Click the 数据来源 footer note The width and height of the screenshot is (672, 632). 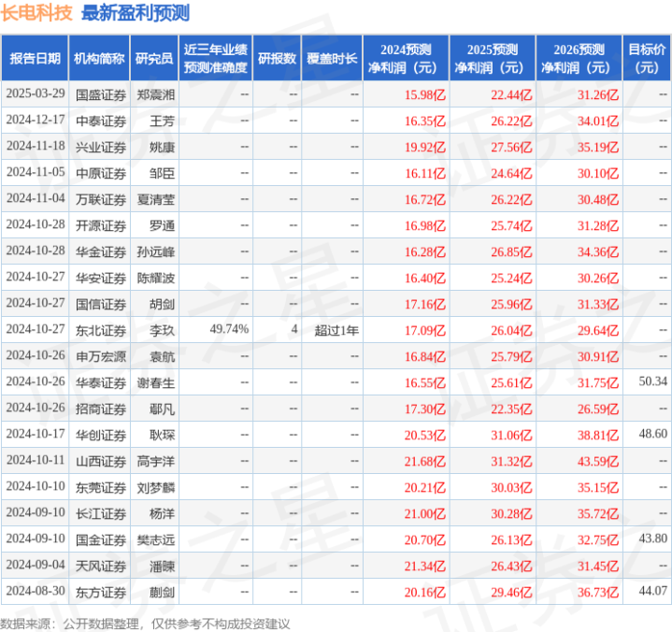pos(145,624)
